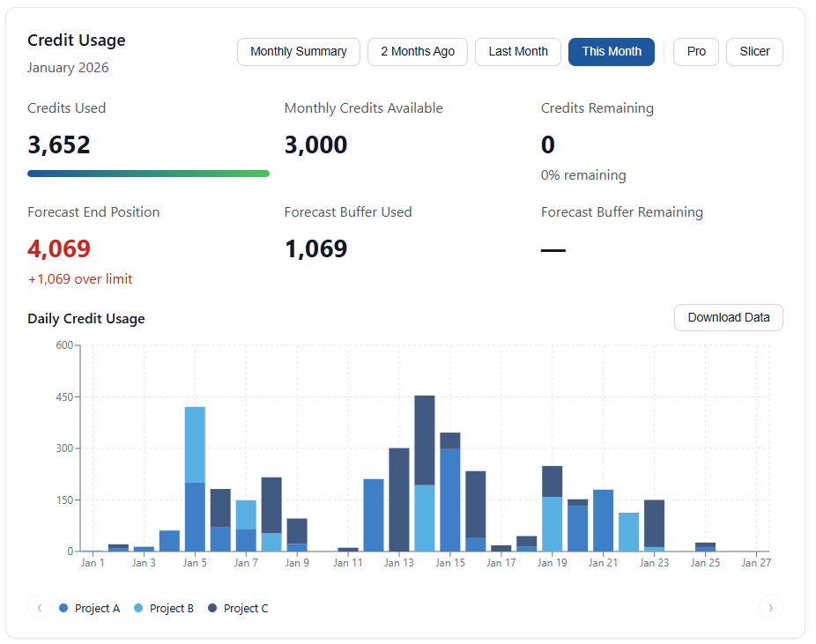Hide the Project B series
816x644 pixels.
(170, 608)
